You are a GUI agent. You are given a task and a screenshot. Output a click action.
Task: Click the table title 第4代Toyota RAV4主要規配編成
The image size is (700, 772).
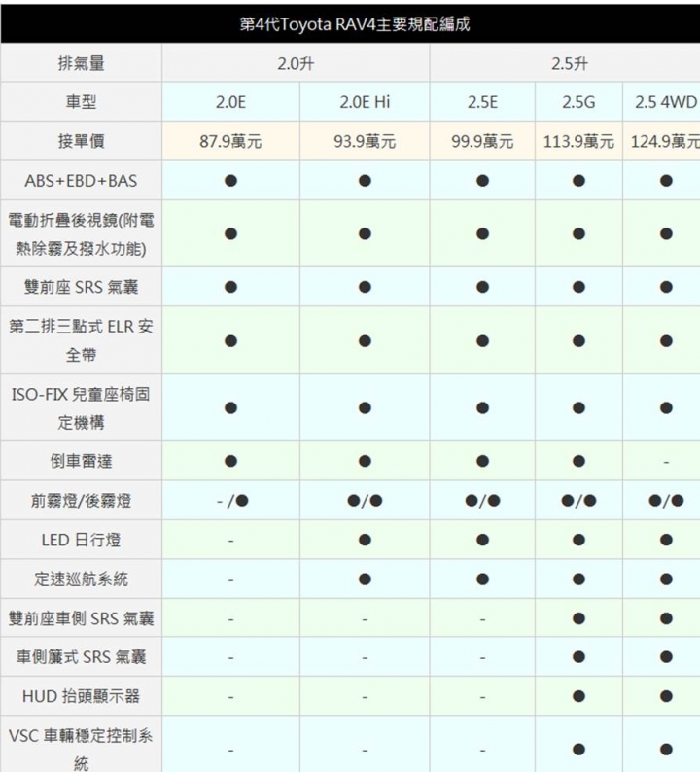click(x=355, y=23)
